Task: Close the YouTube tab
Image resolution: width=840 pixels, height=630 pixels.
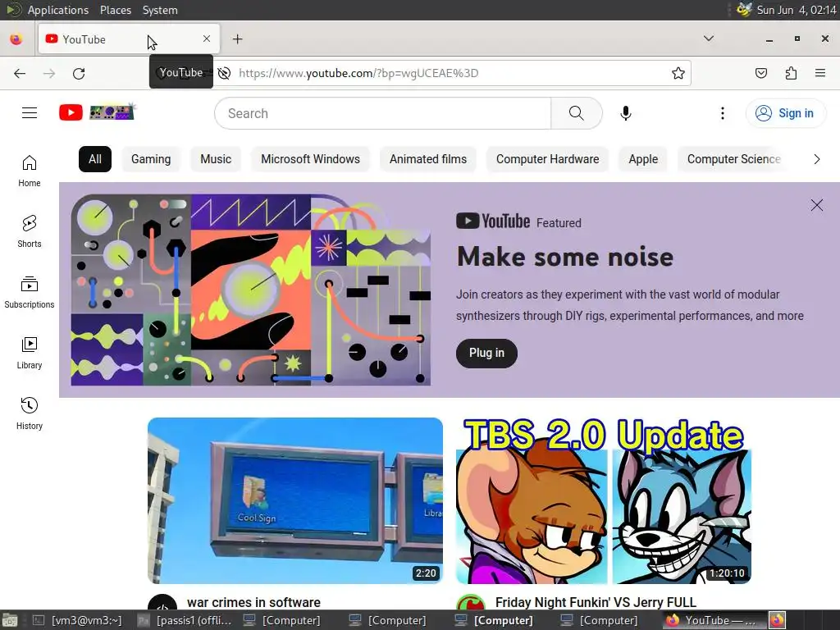Action: (207, 39)
